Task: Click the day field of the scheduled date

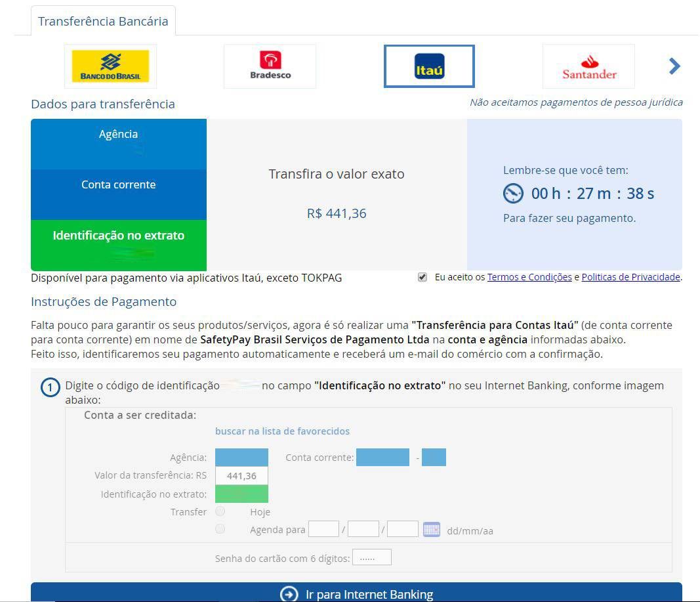Action: point(323,529)
